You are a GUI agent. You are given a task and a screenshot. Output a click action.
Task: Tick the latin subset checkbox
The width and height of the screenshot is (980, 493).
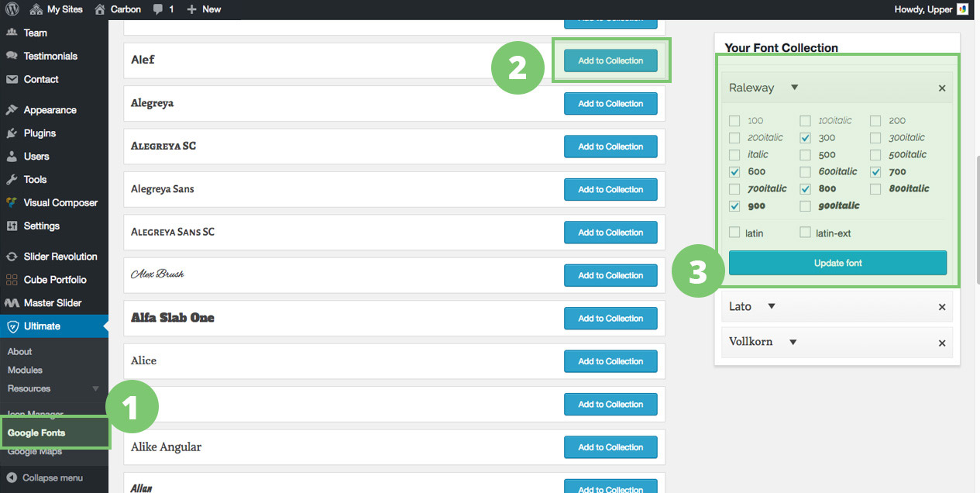734,233
